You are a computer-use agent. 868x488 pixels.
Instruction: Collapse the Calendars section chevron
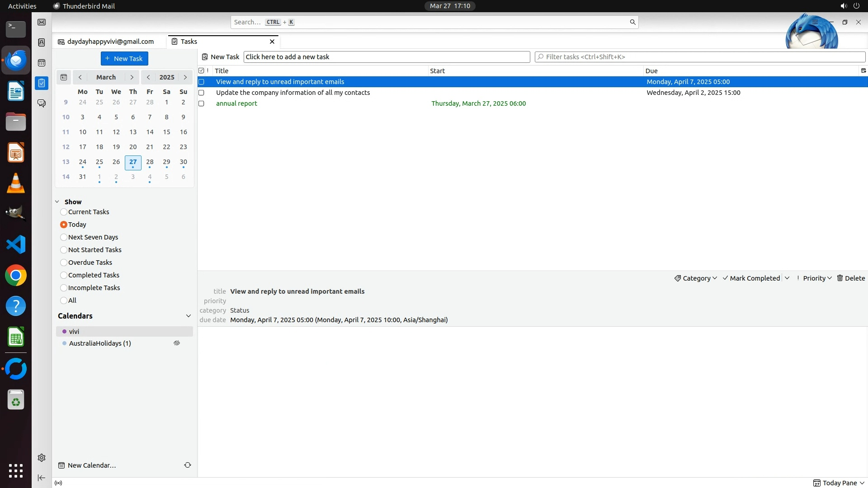[x=189, y=316]
